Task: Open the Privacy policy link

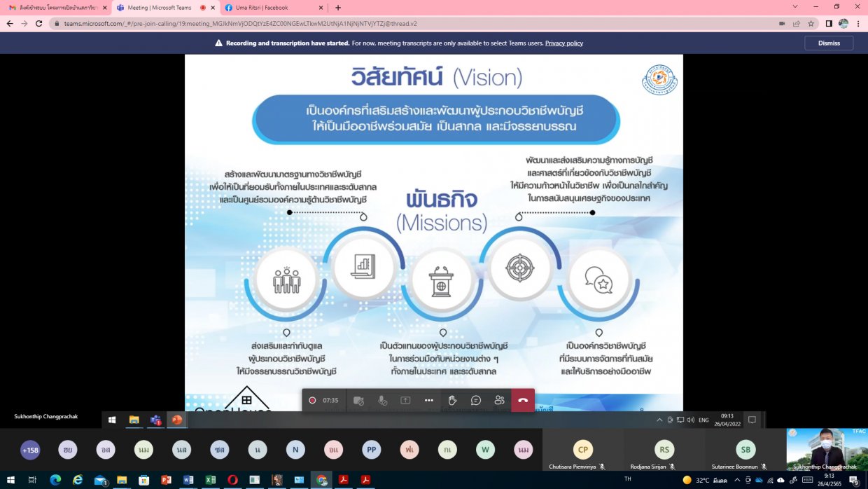Action: pyautogui.click(x=563, y=43)
